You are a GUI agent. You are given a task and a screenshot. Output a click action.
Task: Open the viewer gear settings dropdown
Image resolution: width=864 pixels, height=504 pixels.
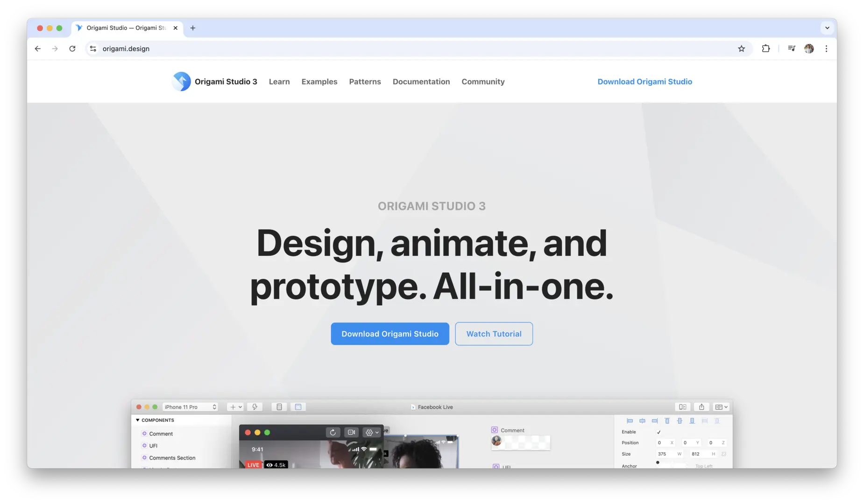(x=372, y=433)
